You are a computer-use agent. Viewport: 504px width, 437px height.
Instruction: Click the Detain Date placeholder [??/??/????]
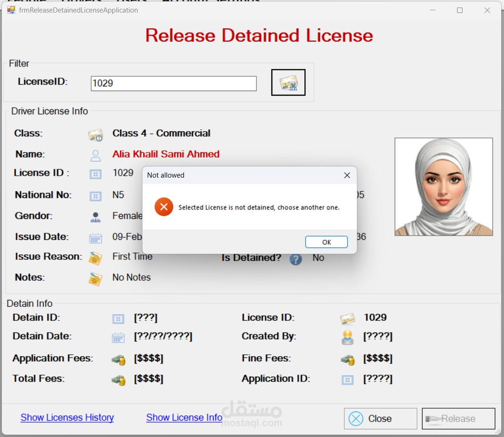[163, 336]
